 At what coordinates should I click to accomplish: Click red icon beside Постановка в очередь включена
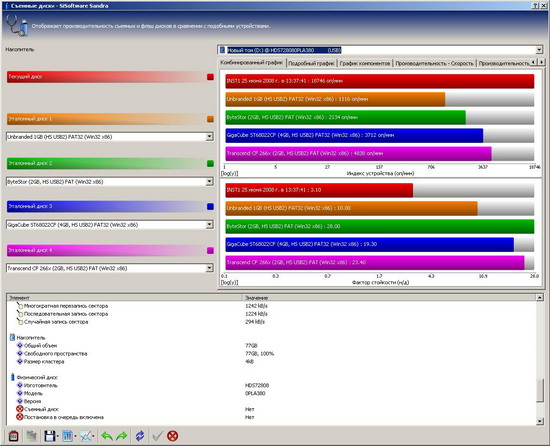point(20,417)
